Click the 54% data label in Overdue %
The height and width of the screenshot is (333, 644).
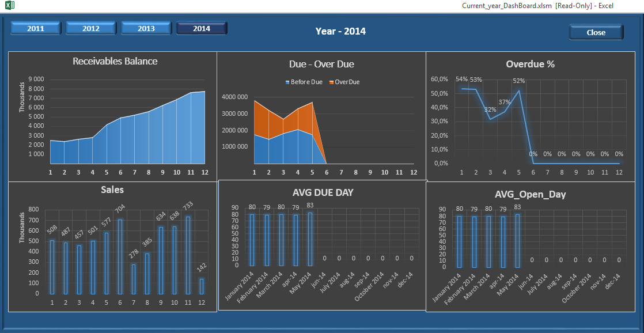[x=461, y=80]
